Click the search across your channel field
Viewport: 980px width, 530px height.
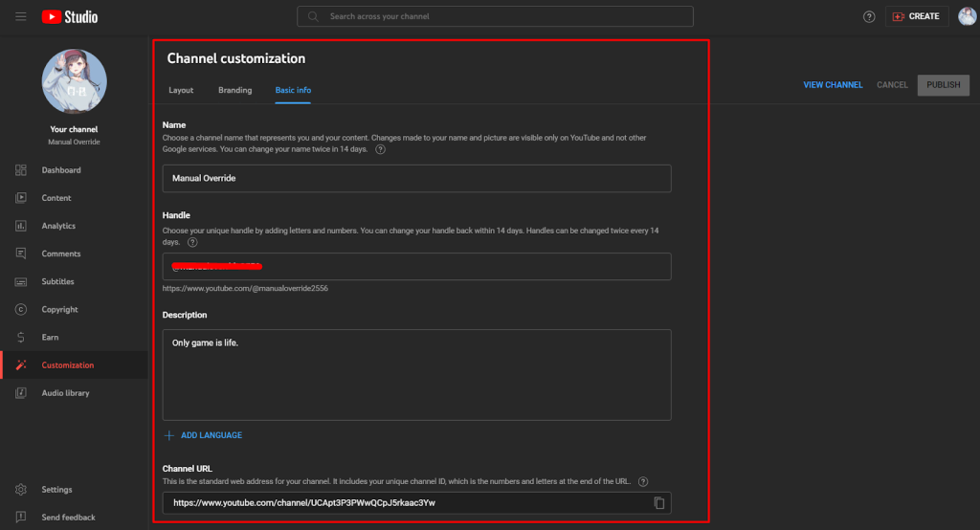[495, 16]
